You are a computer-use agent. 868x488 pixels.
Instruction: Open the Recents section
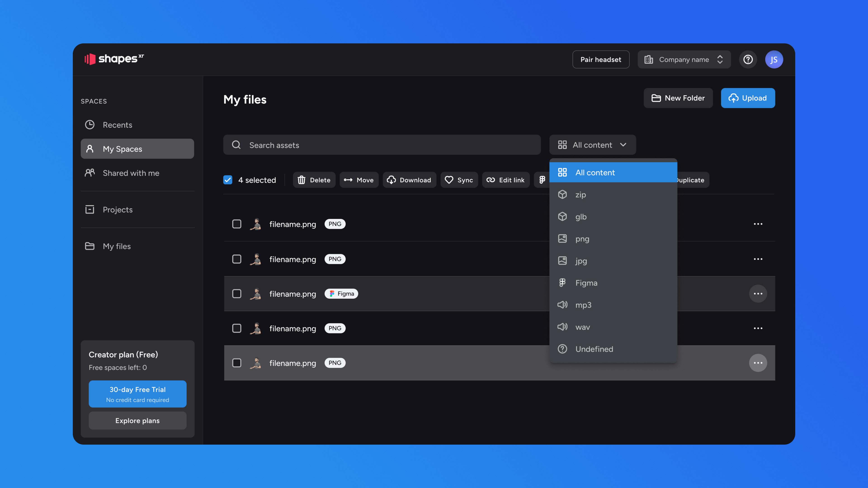coord(137,125)
